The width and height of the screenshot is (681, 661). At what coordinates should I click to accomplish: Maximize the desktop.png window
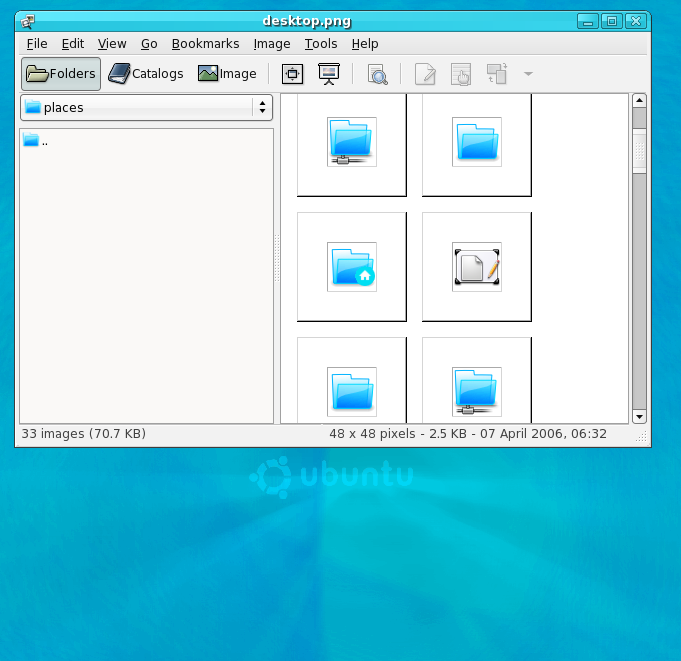pyautogui.click(x=612, y=21)
